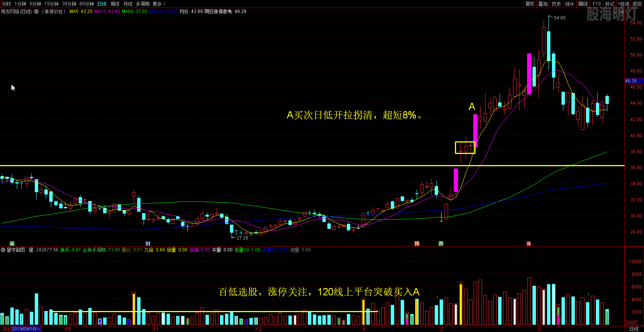Select the 60分钟 period tab

pyautogui.click(x=87, y=4)
